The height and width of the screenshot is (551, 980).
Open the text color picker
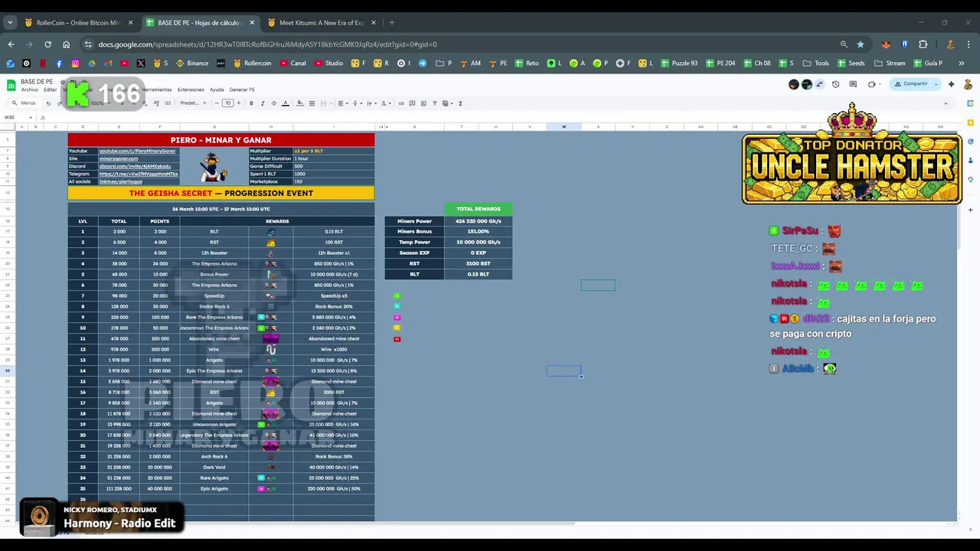click(x=286, y=103)
